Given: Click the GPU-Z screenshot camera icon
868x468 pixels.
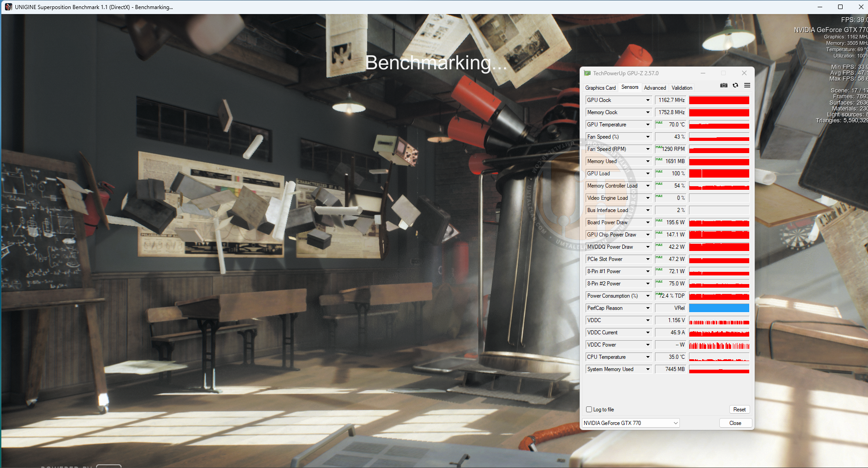Looking at the screenshot, I should pos(724,85).
